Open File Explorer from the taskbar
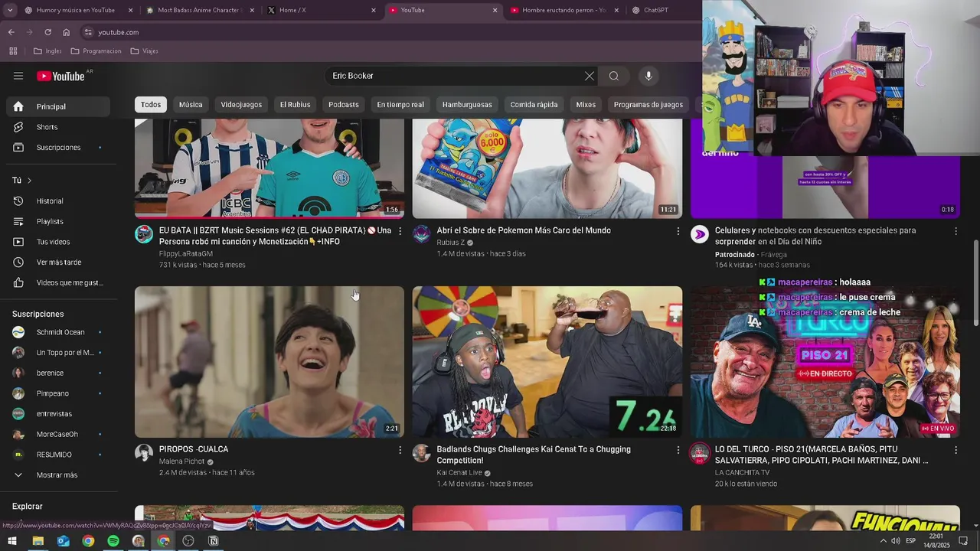Viewport: 980px width, 551px height. tap(38, 541)
